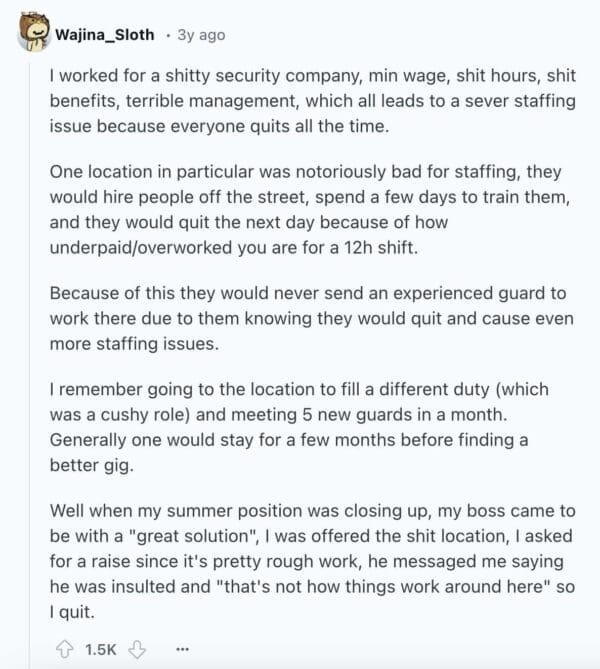This screenshot has height=669, width=600.
Task: Open the three-dot more options menu
Action: (182, 649)
